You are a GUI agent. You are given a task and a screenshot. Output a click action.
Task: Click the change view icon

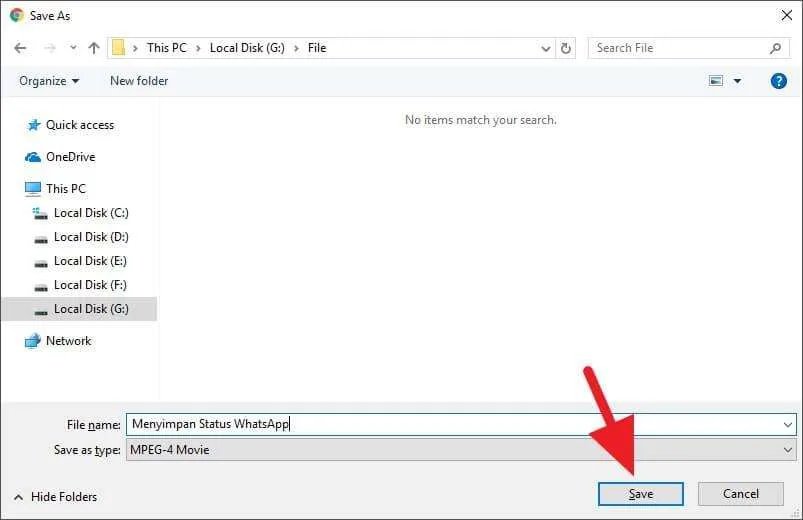(716, 81)
